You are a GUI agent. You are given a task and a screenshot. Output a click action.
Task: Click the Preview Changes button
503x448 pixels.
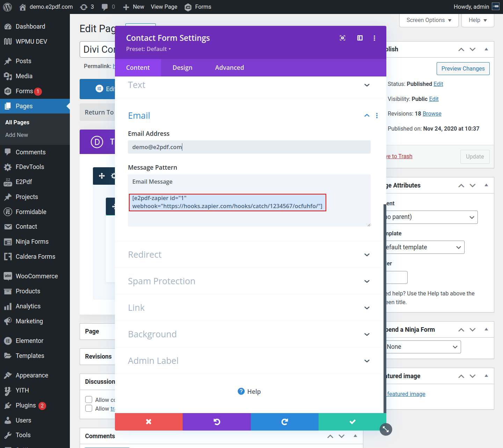tap(463, 68)
